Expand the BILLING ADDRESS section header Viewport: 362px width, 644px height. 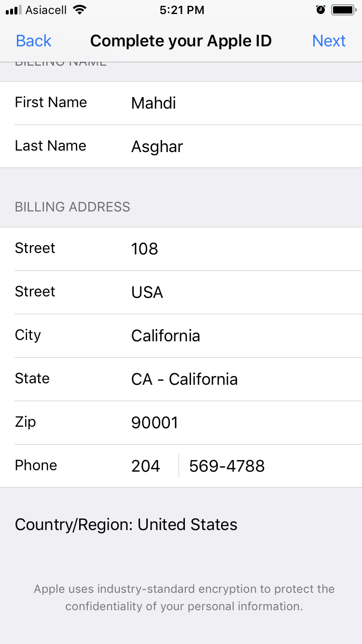click(x=72, y=207)
